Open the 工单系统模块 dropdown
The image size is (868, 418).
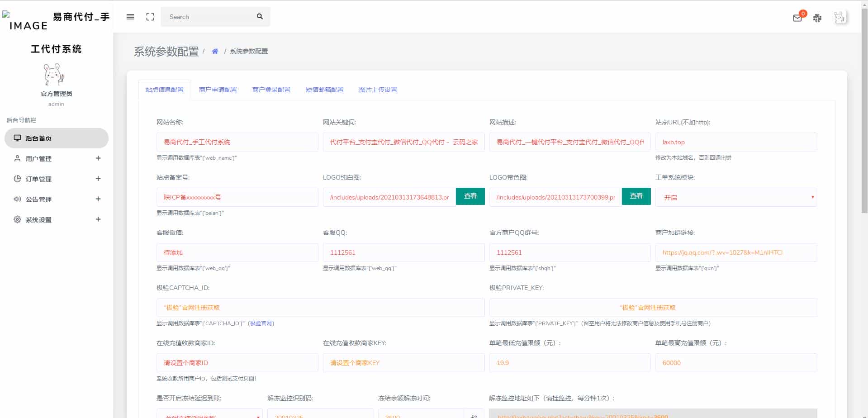pyautogui.click(x=736, y=197)
